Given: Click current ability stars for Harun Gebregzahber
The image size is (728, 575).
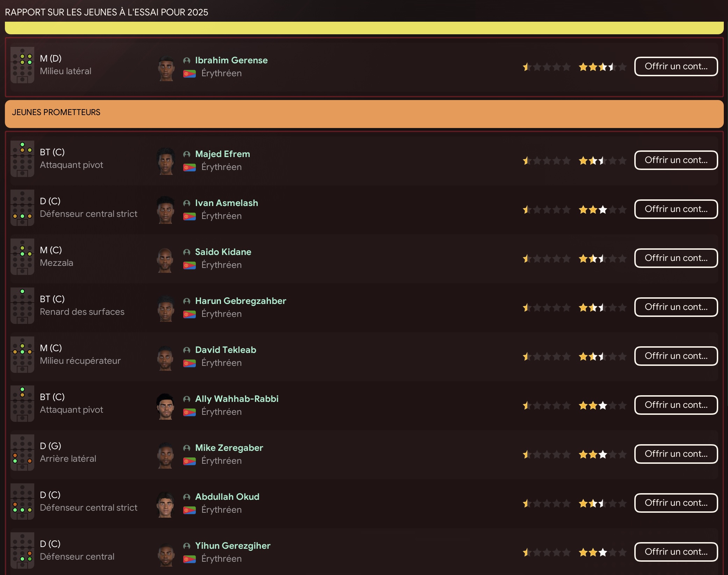Looking at the screenshot, I should [547, 308].
